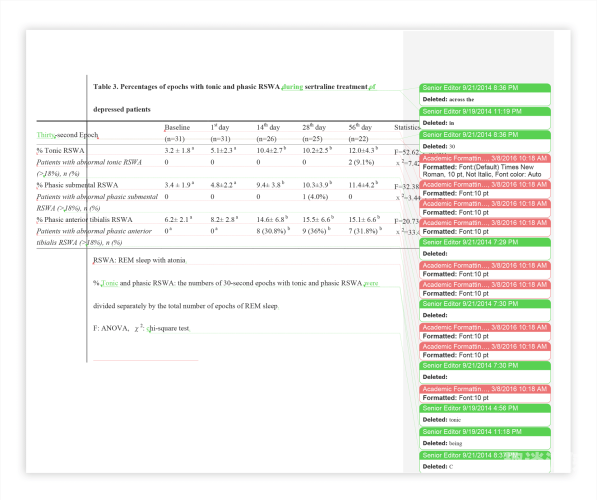Click the inserted word 'were' in footnote
This screenshot has height=500, width=597.
click(371, 283)
